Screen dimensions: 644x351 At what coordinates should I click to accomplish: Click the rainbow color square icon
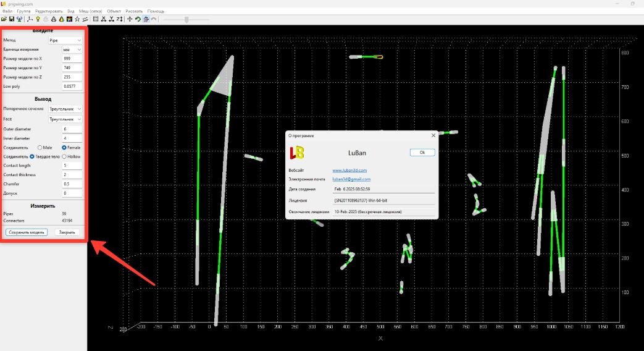[69, 19]
